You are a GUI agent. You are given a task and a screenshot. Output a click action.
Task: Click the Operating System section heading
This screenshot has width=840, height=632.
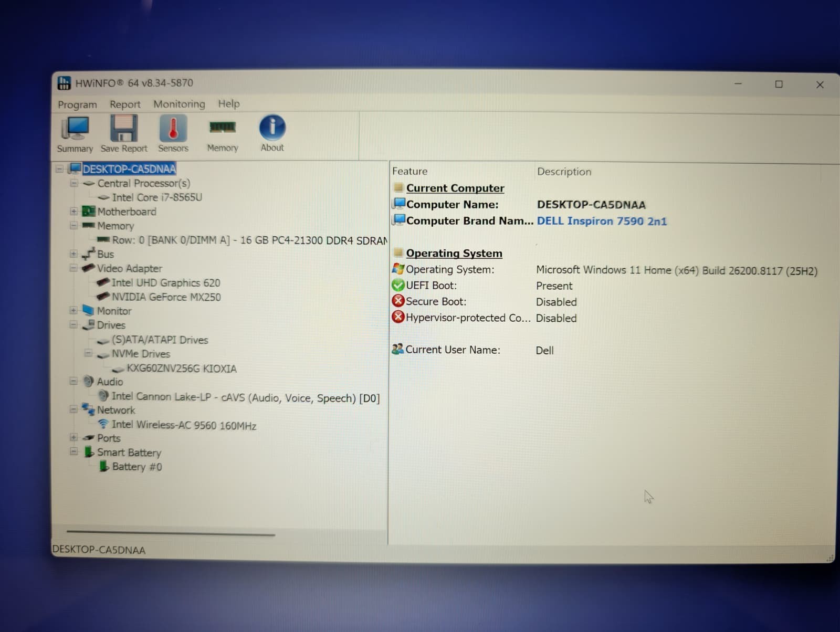click(x=454, y=253)
